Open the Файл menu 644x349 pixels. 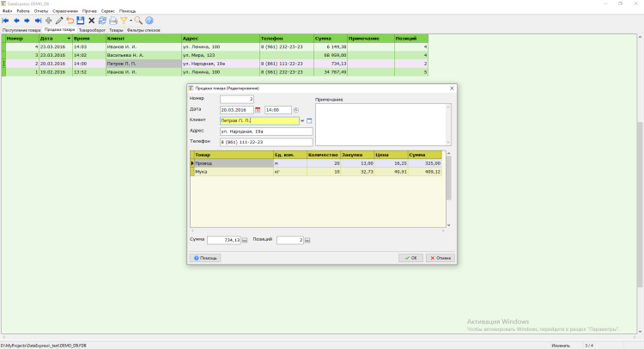point(7,11)
